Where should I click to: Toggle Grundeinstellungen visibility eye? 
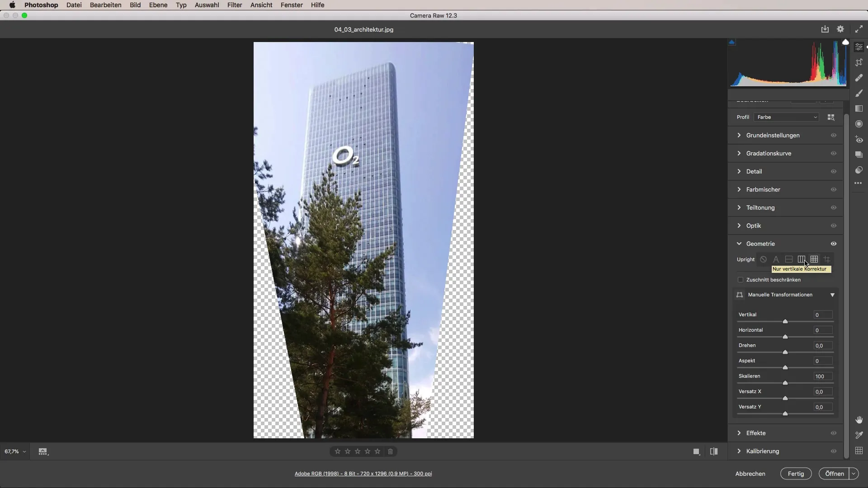click(834, 135)
